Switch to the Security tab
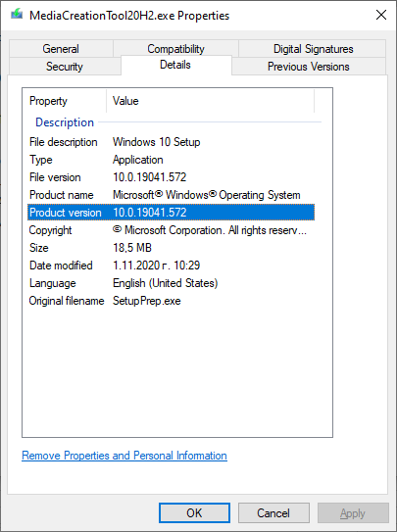The height and width of the screenshot is (532, 397). [x=65, y=67]
